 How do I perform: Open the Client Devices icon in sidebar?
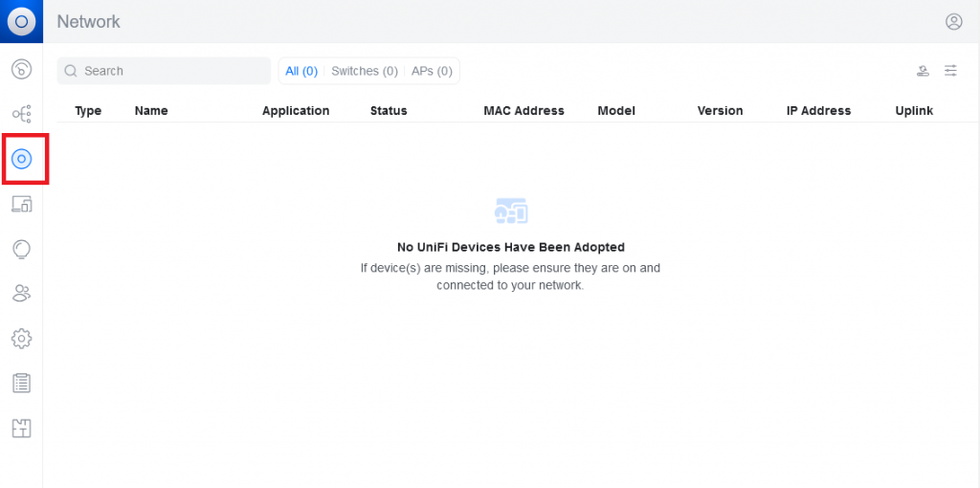(x=22, y=204)
